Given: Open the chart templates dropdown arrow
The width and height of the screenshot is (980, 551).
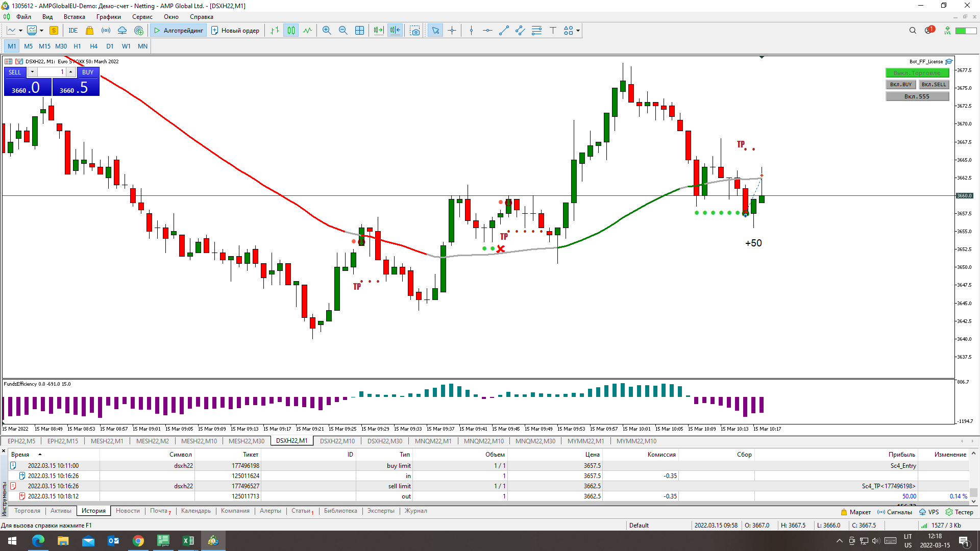Looking at the screenshot, I should pos(41,31).
